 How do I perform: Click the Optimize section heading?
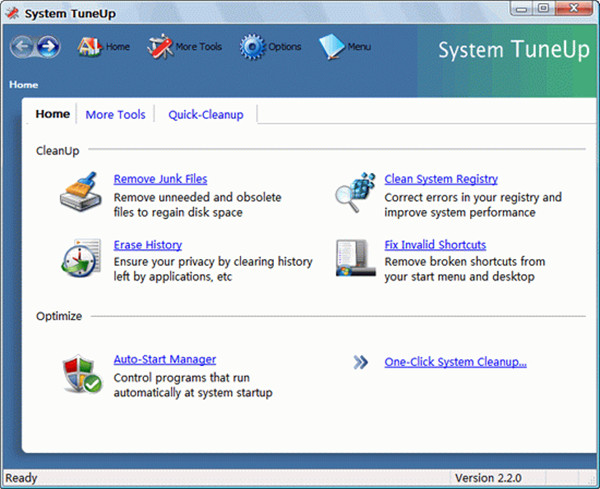coord(59,316)
